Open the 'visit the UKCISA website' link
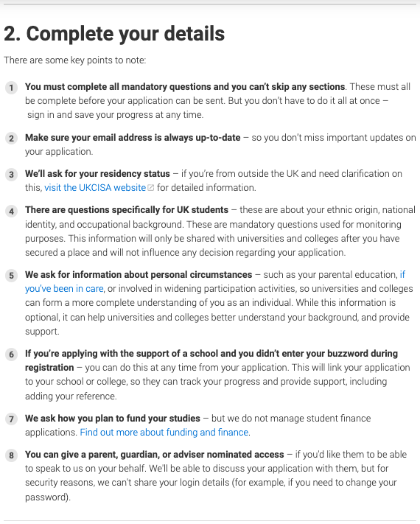The height and width of the screenshot is (524, 420). tap(95, 187)
